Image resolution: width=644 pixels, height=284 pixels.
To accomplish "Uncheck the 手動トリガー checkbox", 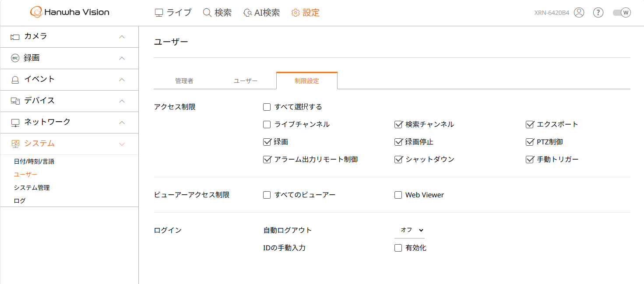I will [530, 160].
